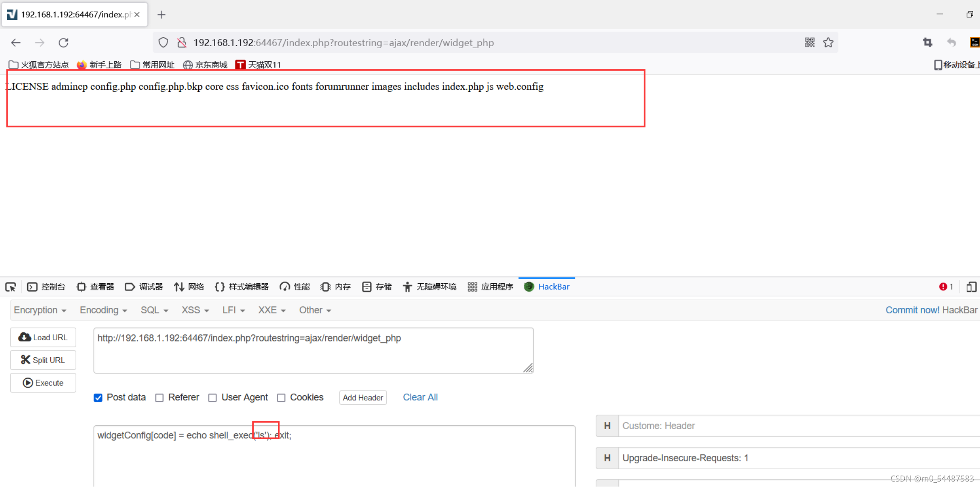Image resolution: width=980 pixels, height=487 pixels.
Task: Open the site security shield icon
Action: [163, 43]
